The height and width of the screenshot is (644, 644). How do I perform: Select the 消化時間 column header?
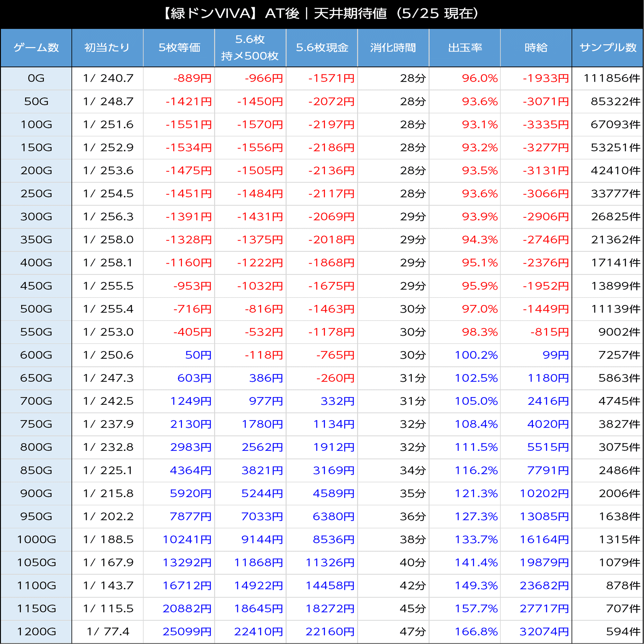point(393,48)
